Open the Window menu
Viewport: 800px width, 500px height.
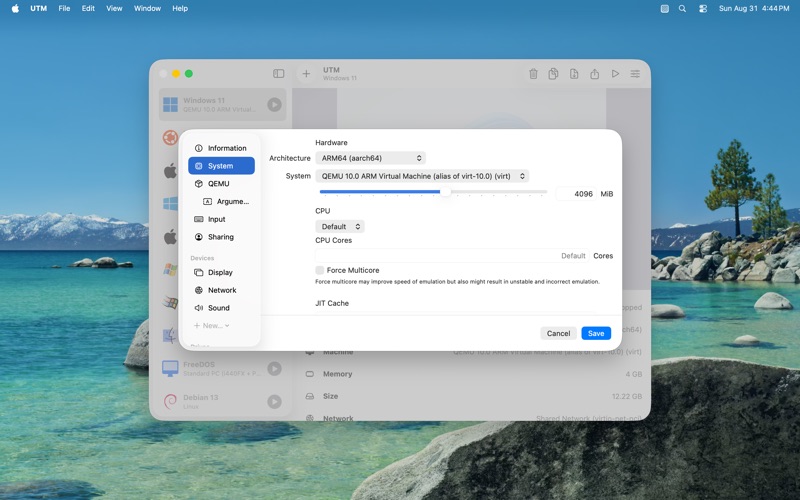[x=147, y=8]
